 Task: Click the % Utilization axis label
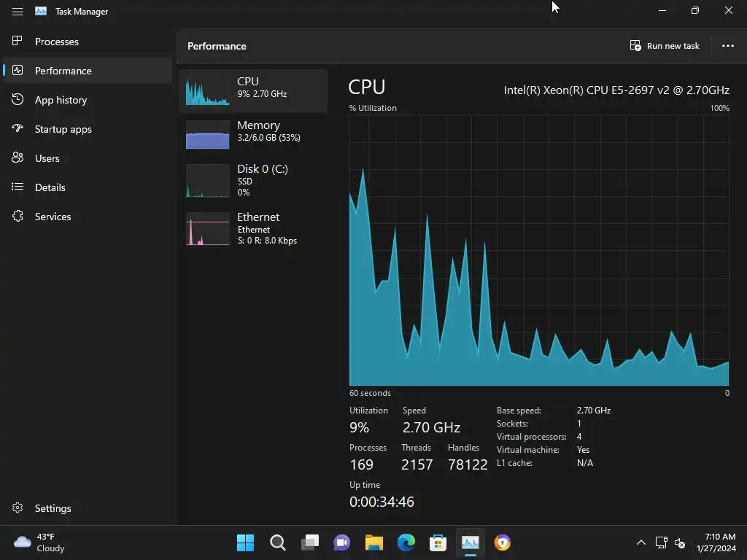373,108
